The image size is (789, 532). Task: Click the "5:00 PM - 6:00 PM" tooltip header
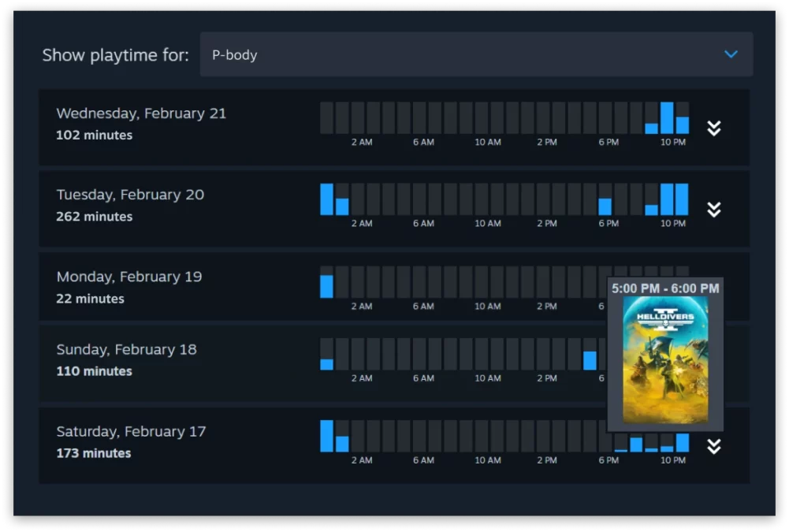pos(666,288)
